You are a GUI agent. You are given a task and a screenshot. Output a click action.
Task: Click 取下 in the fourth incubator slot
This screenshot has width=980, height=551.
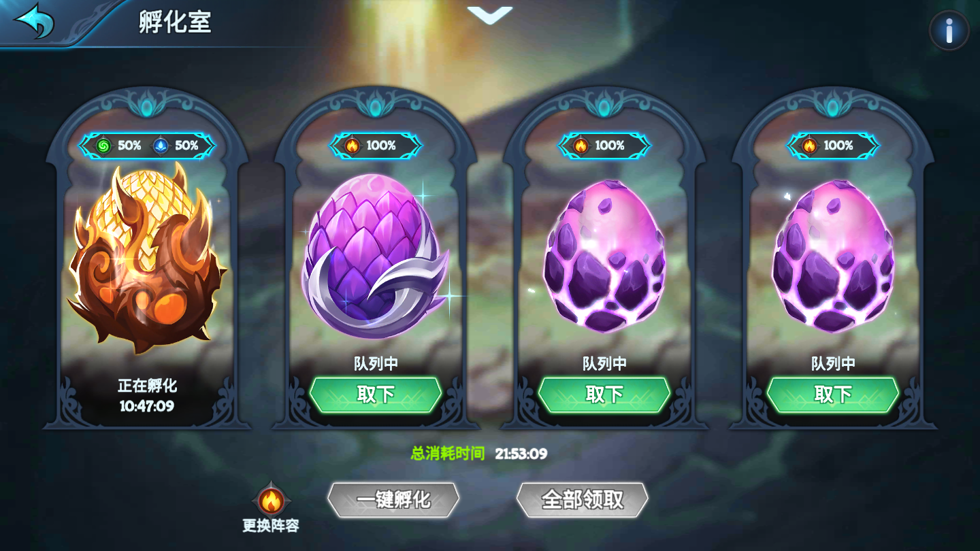833,395
